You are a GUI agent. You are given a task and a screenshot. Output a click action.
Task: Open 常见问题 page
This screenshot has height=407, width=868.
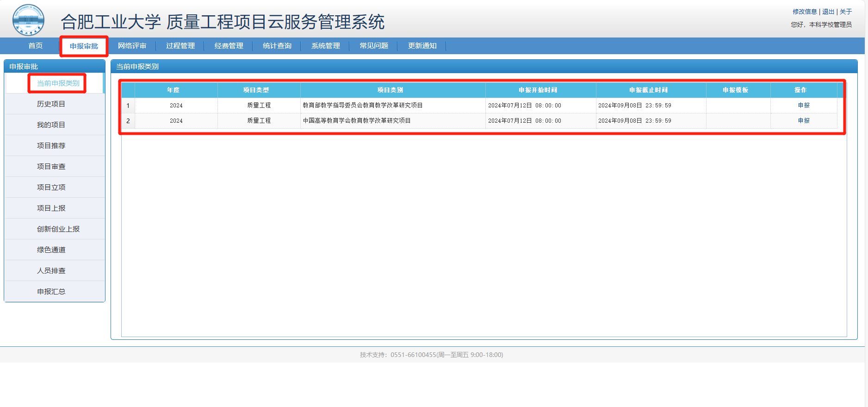[374, 46]
